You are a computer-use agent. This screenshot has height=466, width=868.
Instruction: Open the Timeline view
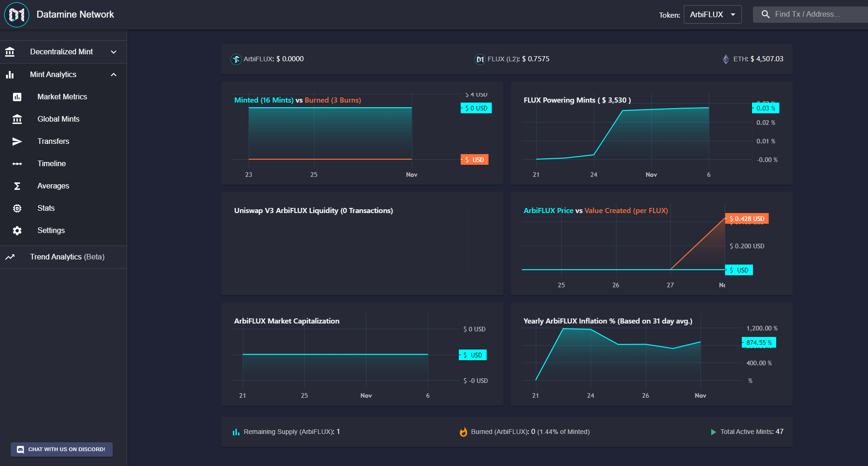pyautogui.click(x=63, y=164)
